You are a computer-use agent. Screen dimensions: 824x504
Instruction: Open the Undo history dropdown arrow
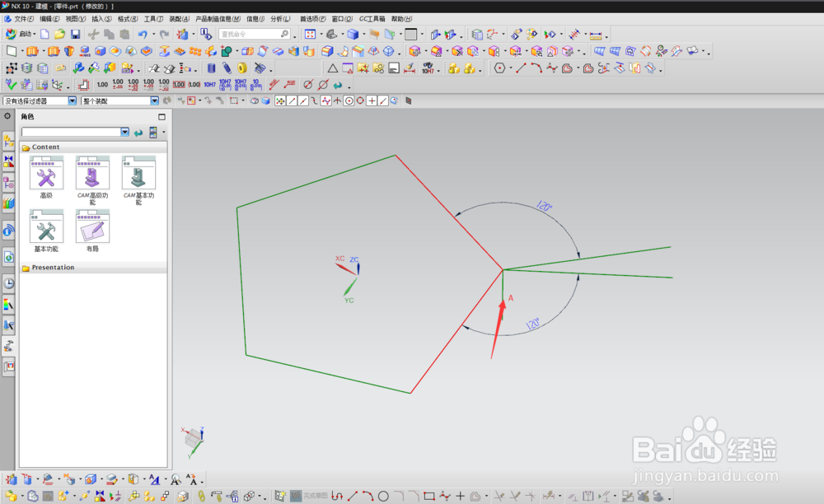[153, 35]
